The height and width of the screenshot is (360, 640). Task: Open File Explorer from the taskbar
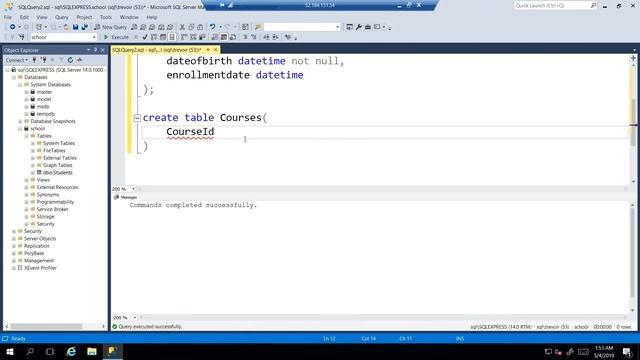tap(92, 351)
